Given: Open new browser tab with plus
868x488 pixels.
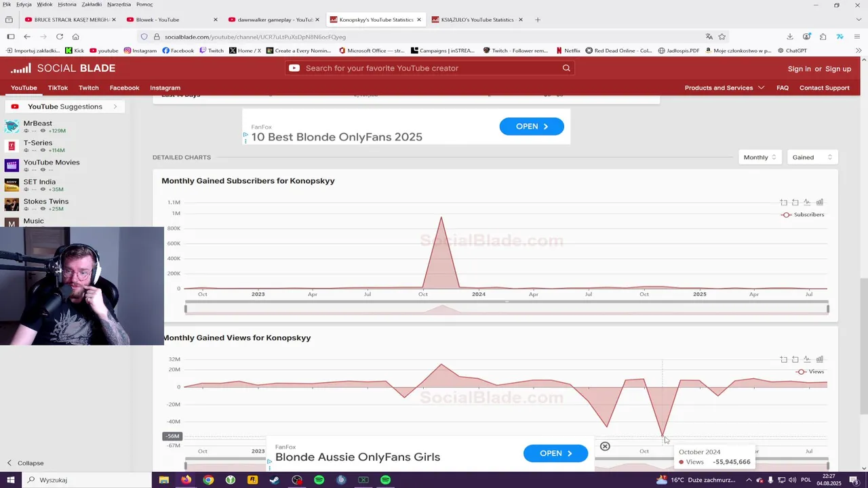Looking at the screenshot, I should pos(537,20).
